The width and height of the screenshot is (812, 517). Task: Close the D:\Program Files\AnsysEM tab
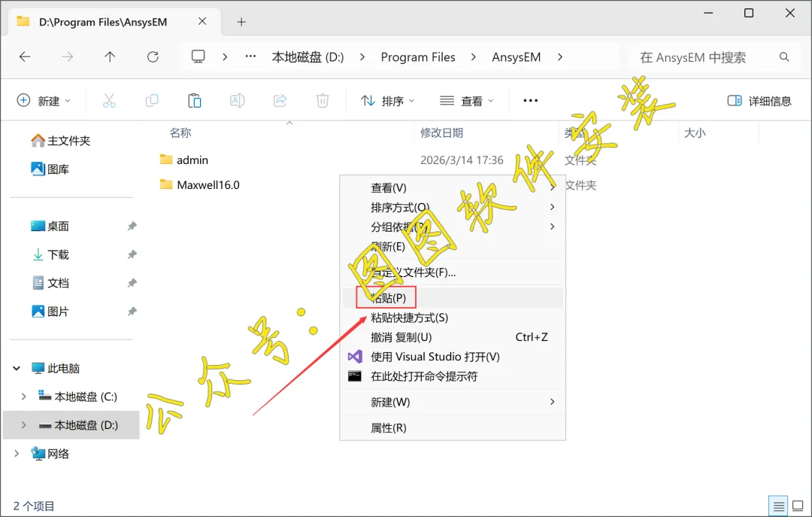pos(202,21)
